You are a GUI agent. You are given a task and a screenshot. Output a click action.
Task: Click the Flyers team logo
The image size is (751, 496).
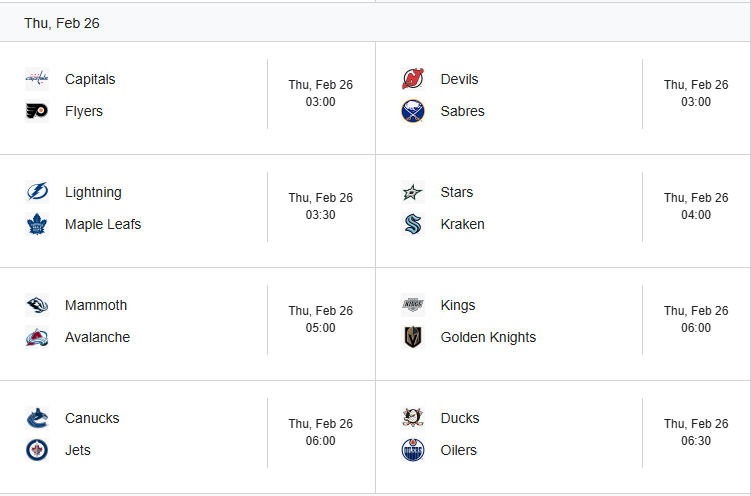click(x=37, y=111)
